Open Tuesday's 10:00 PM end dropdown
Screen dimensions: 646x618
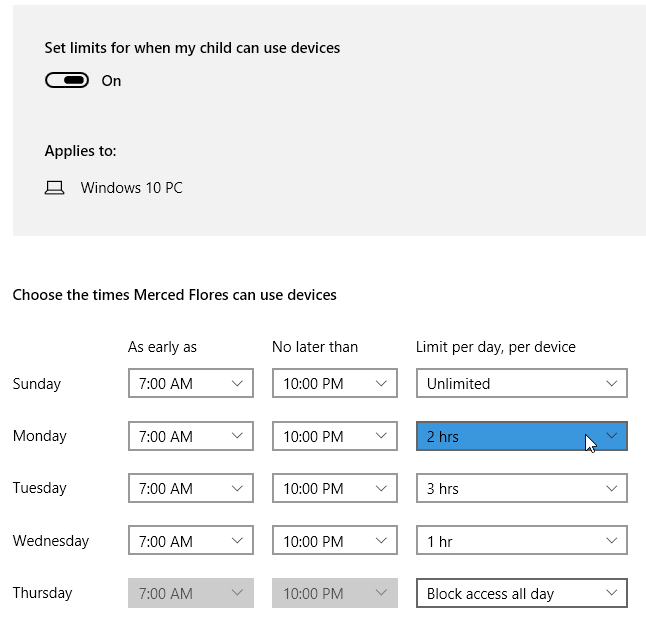pyautogui.click(x=334, y=488)
